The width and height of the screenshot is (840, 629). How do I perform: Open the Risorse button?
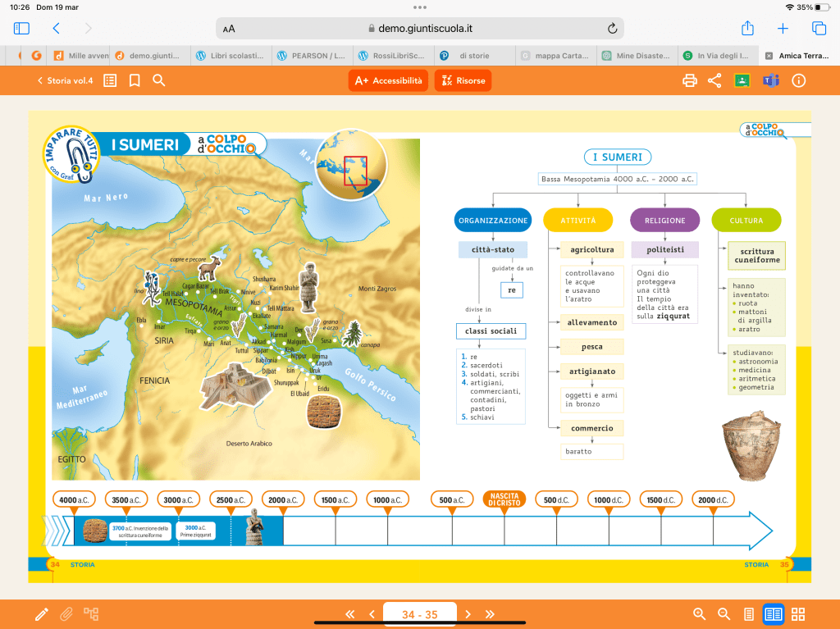coord(463,80)
